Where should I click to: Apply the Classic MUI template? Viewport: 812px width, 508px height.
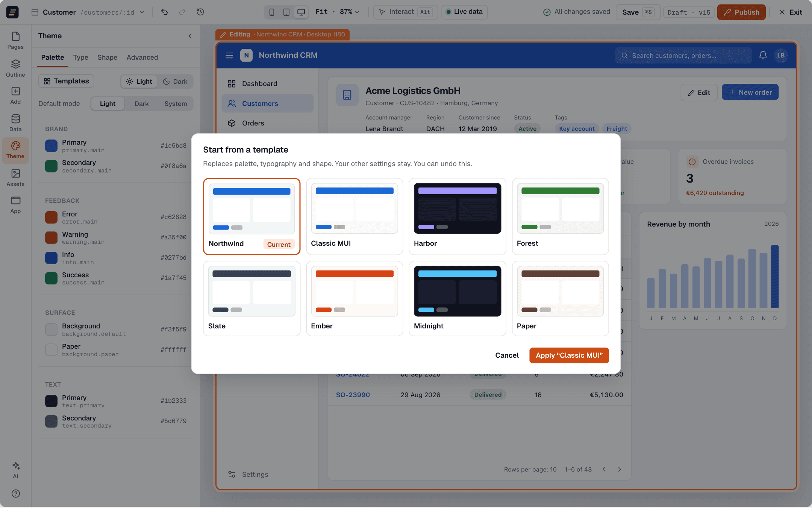pos(569,355)
